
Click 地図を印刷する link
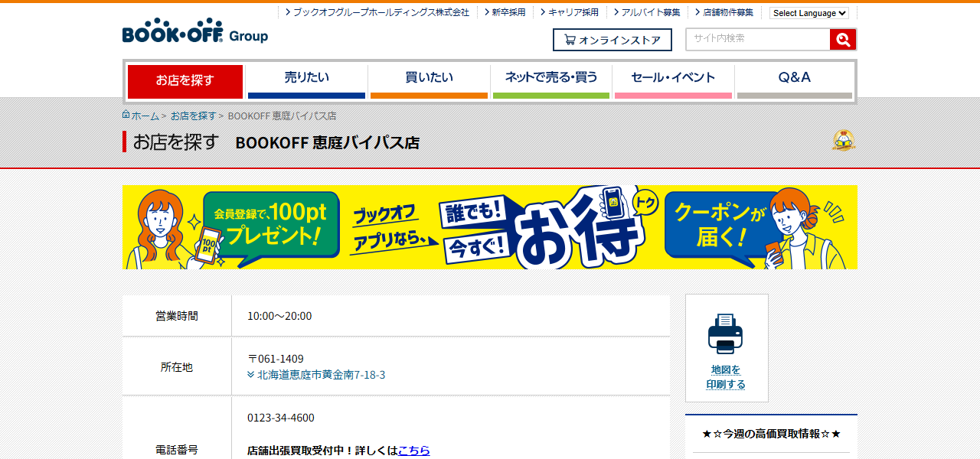pos(726,377)
